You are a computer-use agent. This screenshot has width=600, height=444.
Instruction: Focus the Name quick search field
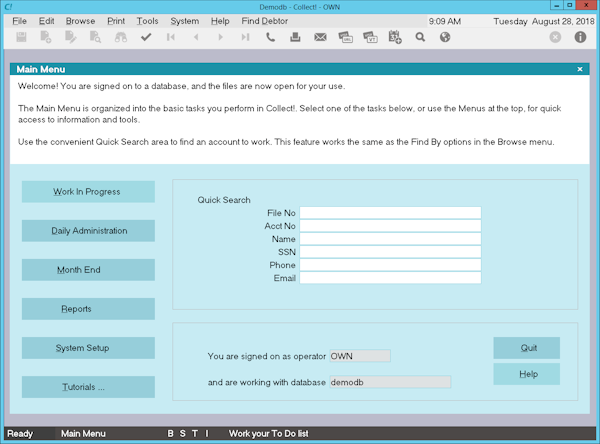tap(390, 239)
